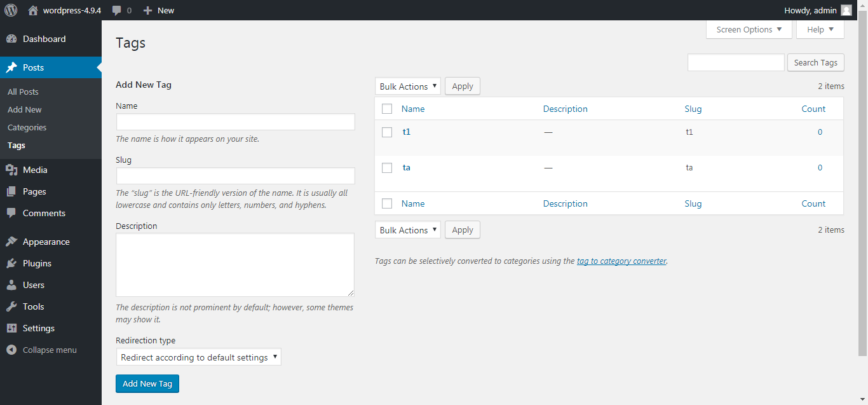Expand the Screen Options panel
The image size is (868, 405).
[x=749, y=30]
